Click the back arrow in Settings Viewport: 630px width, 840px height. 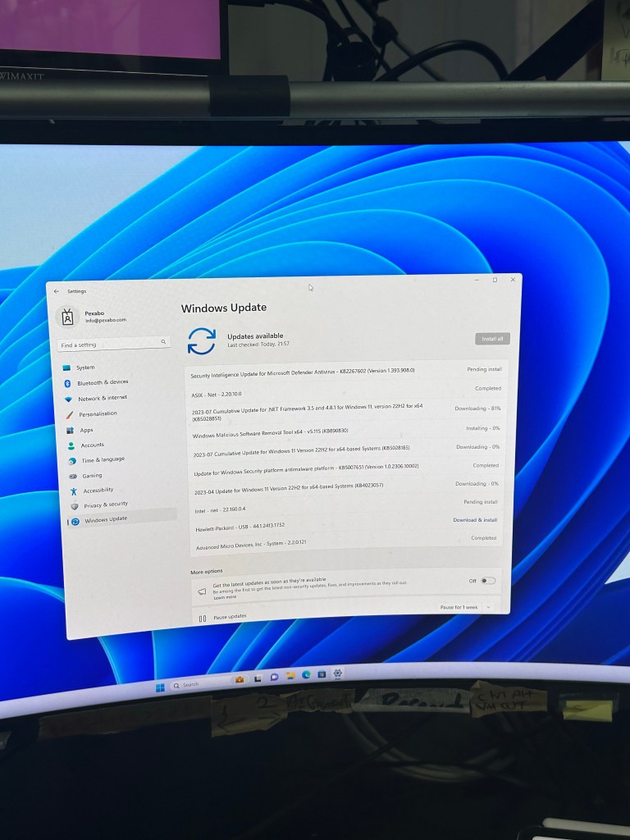57,291
